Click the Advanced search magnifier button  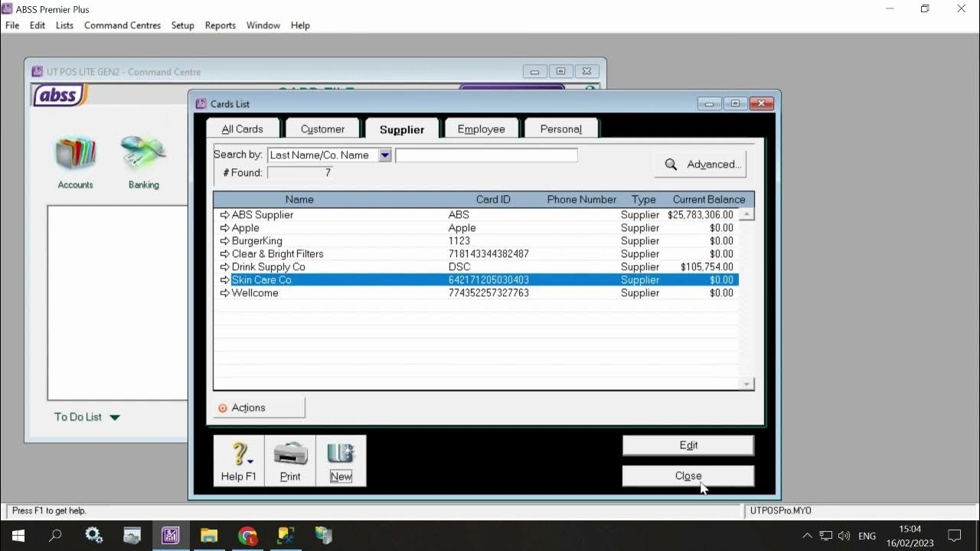coord(701,164)
